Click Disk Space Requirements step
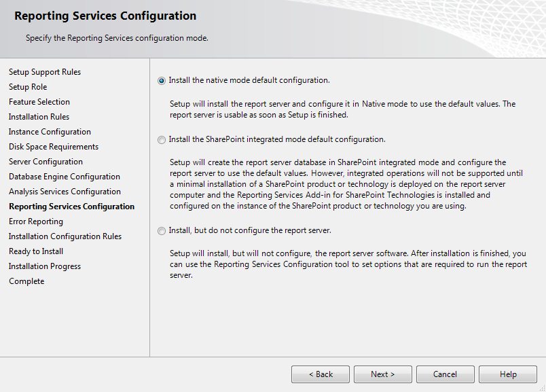Image resolution: width=546 pixels, height=392 pixels. pos(54,147)
